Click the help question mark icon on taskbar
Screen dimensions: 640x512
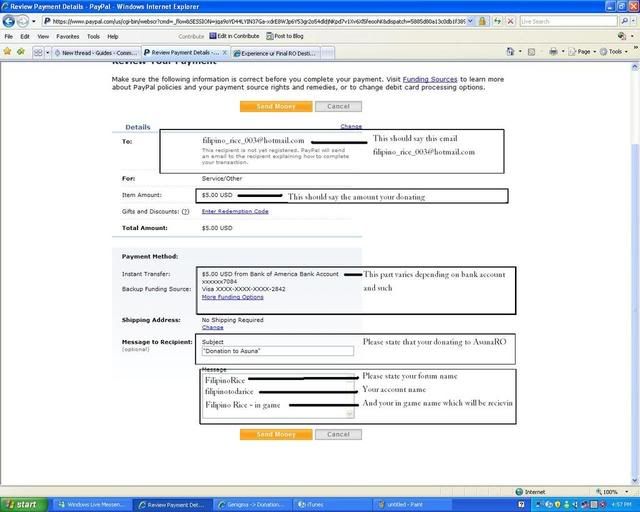[x=521, y=505]
